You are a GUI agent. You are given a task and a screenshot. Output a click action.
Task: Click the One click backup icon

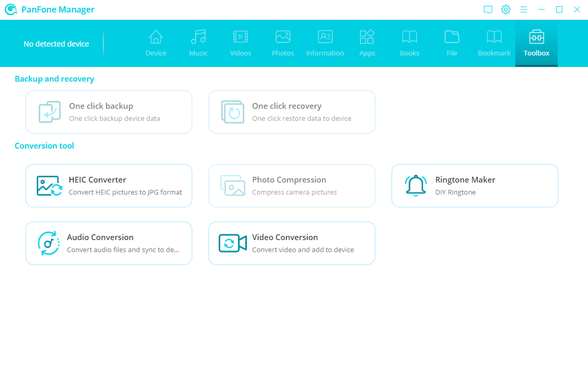point(50,112)
